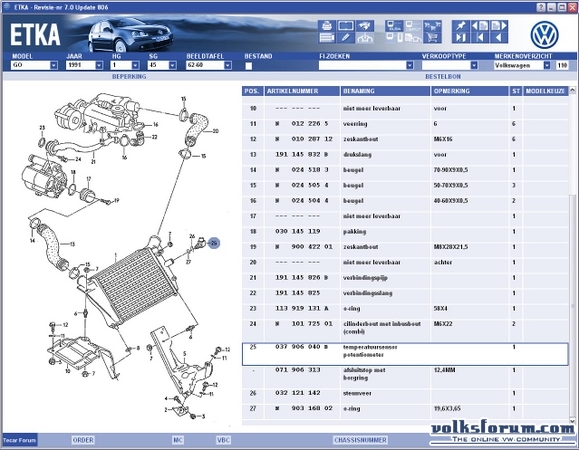
Task: Click highlighted callout 26 in the diagram
Action: click(214, 243)
